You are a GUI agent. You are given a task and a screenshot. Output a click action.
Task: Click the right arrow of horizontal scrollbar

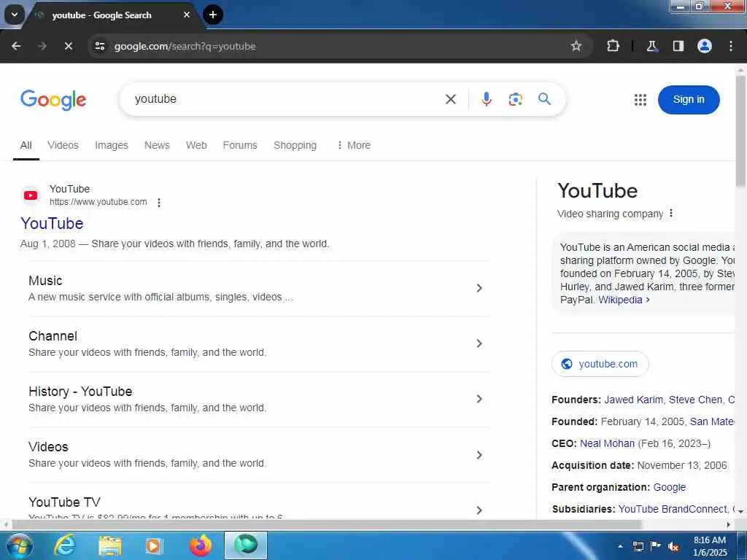tap(729, 524)
